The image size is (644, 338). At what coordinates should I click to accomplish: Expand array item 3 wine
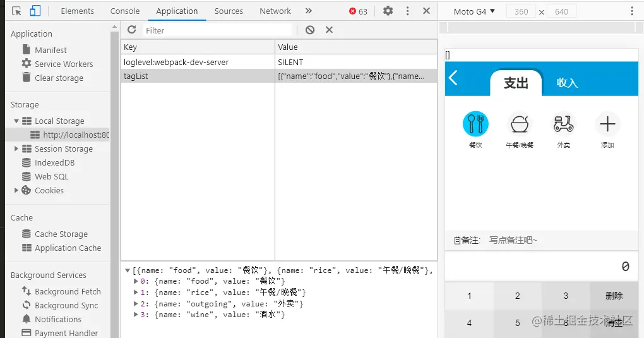point(136,315)
